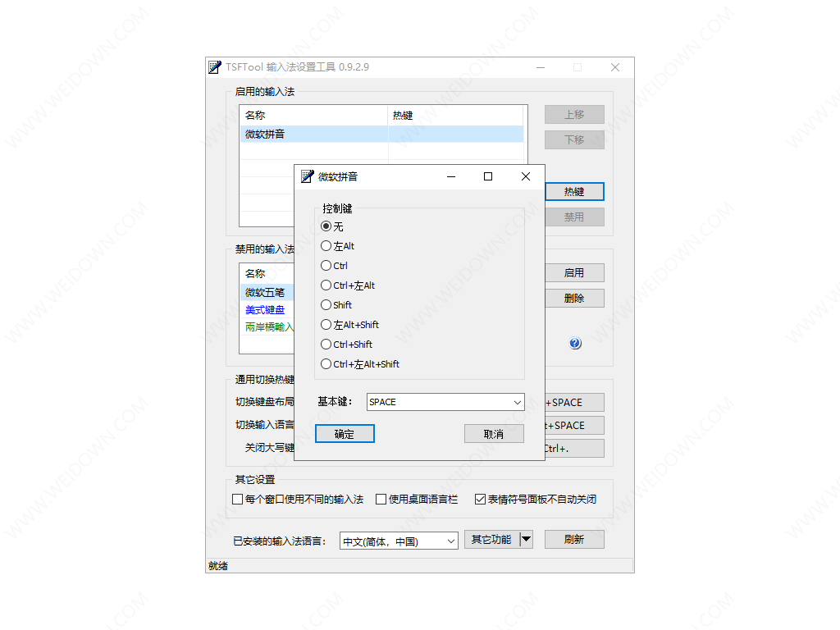This screenshot has height=630, width=840.
Task: Click the 热键 column header in enabled list
Action: [455, 115]
